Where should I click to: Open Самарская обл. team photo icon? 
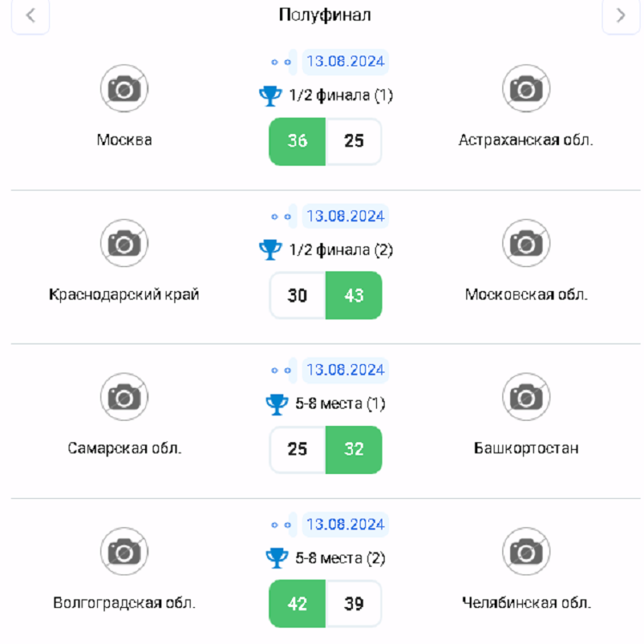(125, 397)
